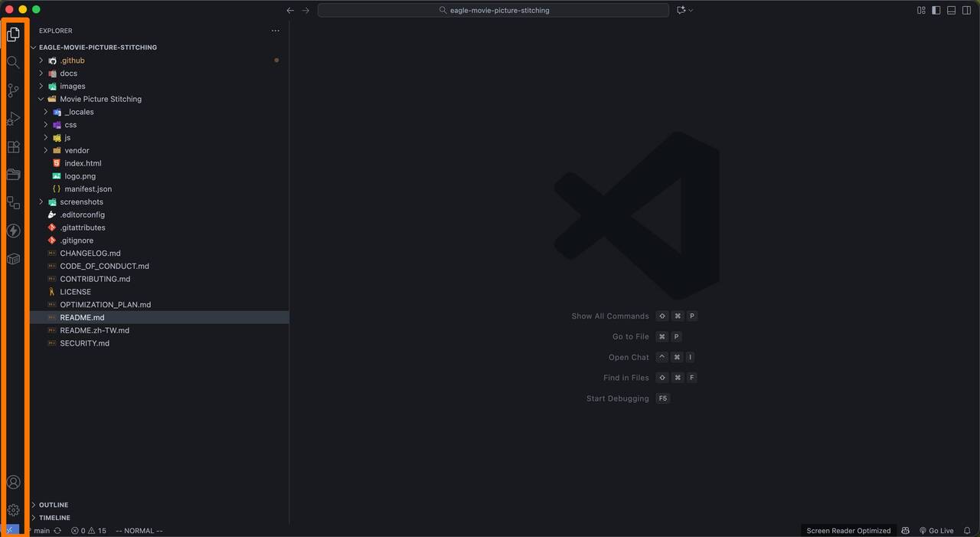Image resolution: width=980 pixels, height=537 pixels.
Task: Open the Accounts menu icon
Action: point(13,482)
